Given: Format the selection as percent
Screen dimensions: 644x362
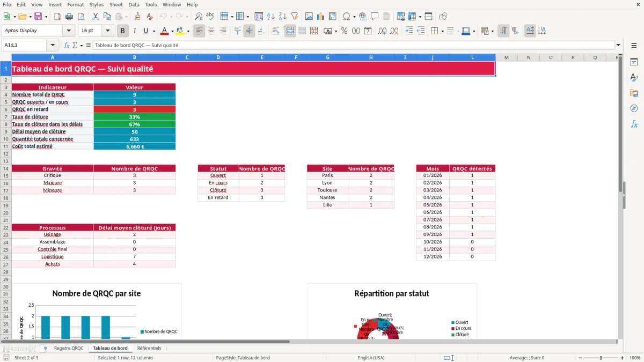Looking at the screenshot, I should [x=344, y=31].
